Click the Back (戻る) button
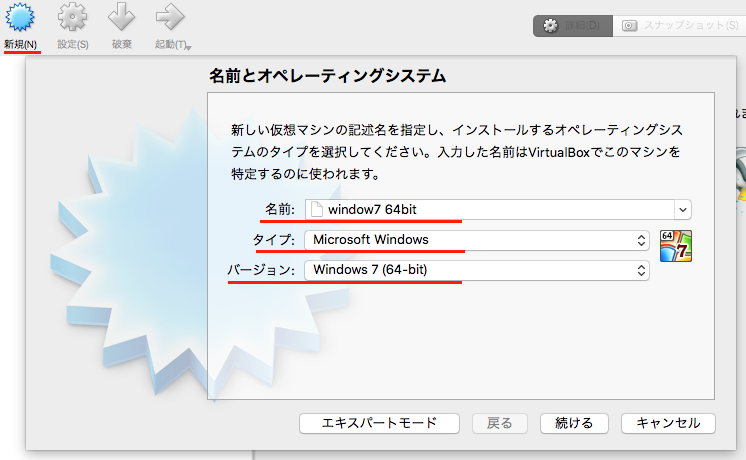746x460 pixels. (500, 423)
